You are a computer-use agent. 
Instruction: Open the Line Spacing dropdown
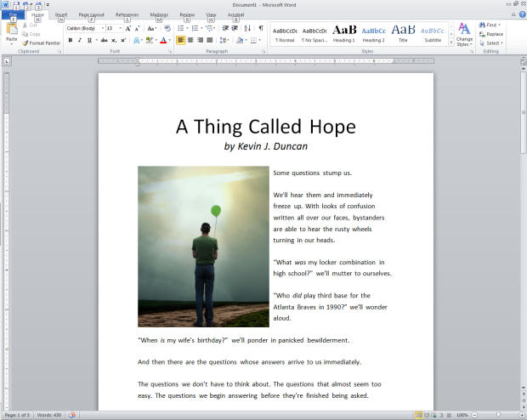coord(224,40)
